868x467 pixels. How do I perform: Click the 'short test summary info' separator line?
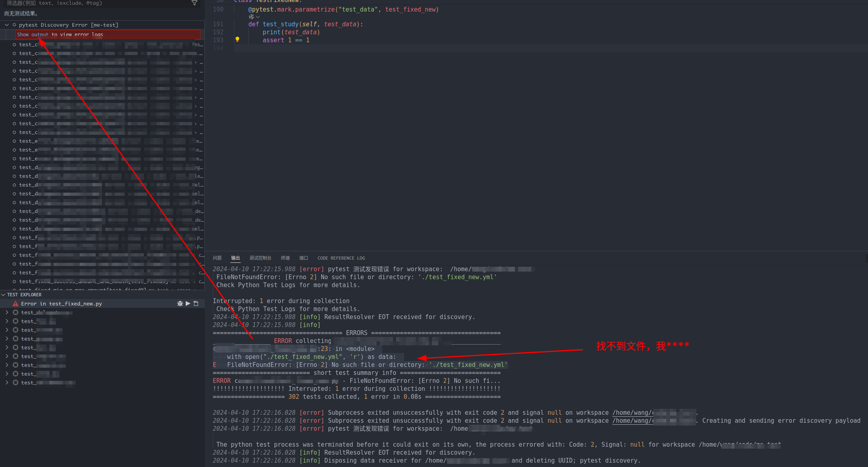357,373
